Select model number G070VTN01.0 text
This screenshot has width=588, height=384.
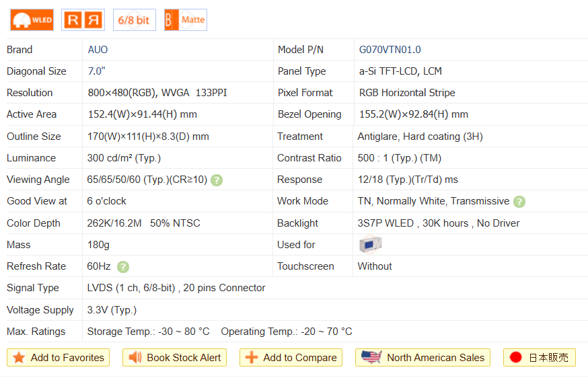pos(390,50)
